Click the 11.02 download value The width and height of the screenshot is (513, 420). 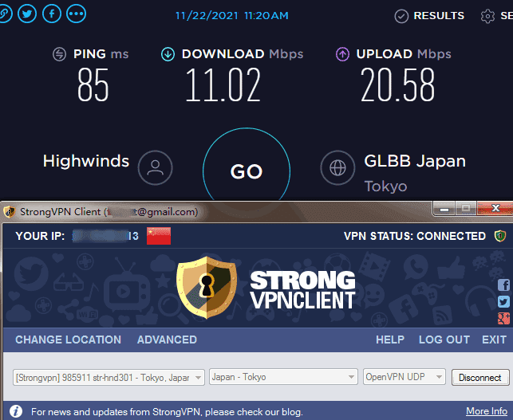[x=223, y=85]
